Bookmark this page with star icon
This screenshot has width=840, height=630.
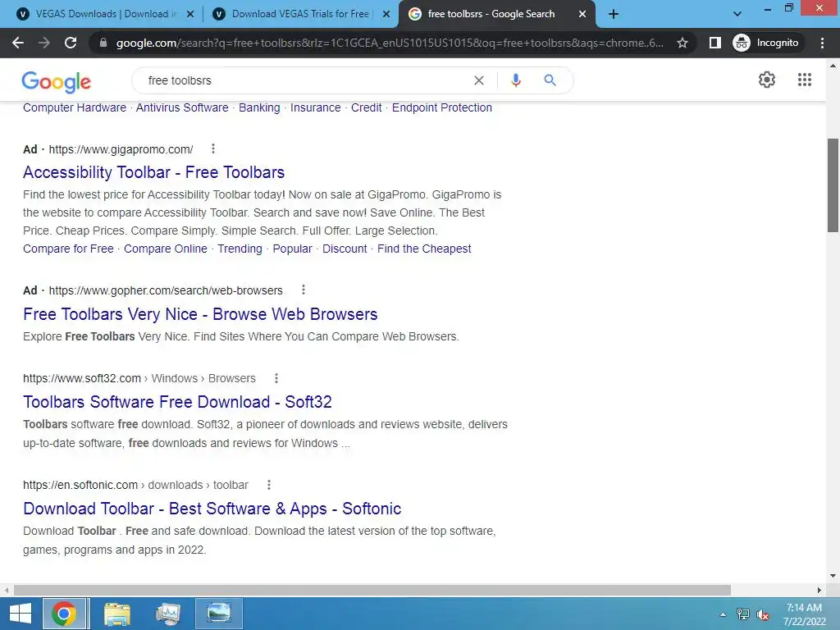point(682,43)
